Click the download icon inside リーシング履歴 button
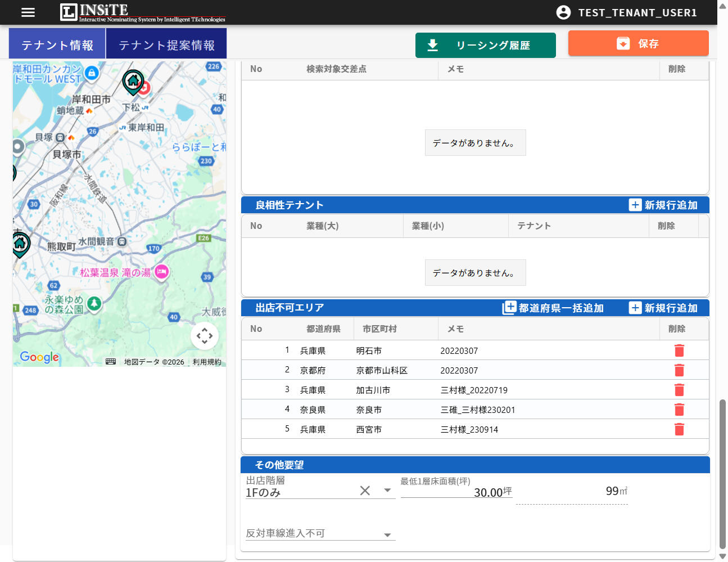728x562 pixels. (x=433, y=44)
